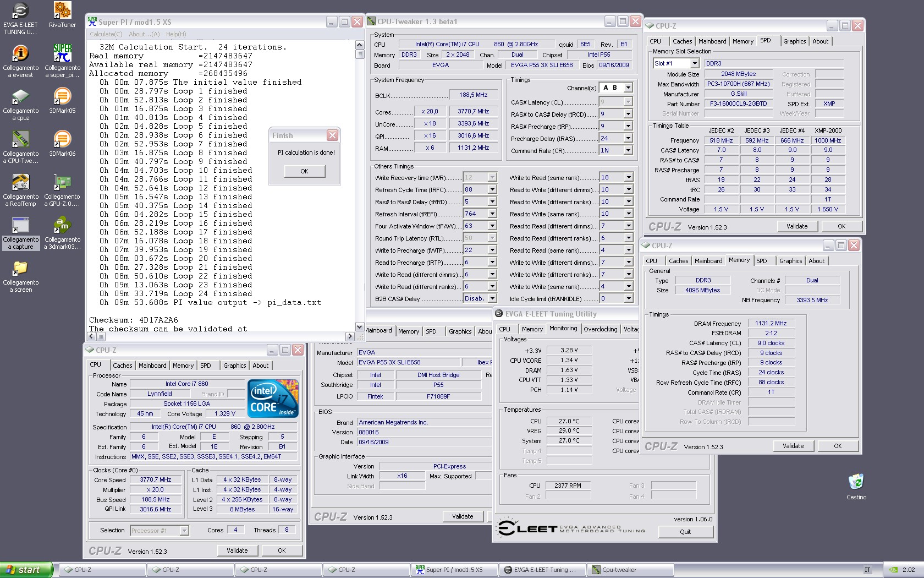
Task: Switch to Graphics tab in SPD CPU-Z window
Action: 794,41
